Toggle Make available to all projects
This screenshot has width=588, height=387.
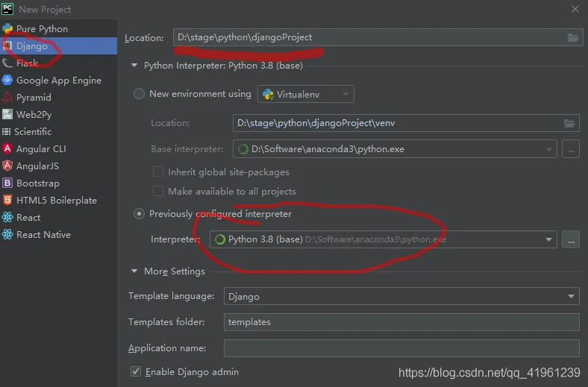158,191
